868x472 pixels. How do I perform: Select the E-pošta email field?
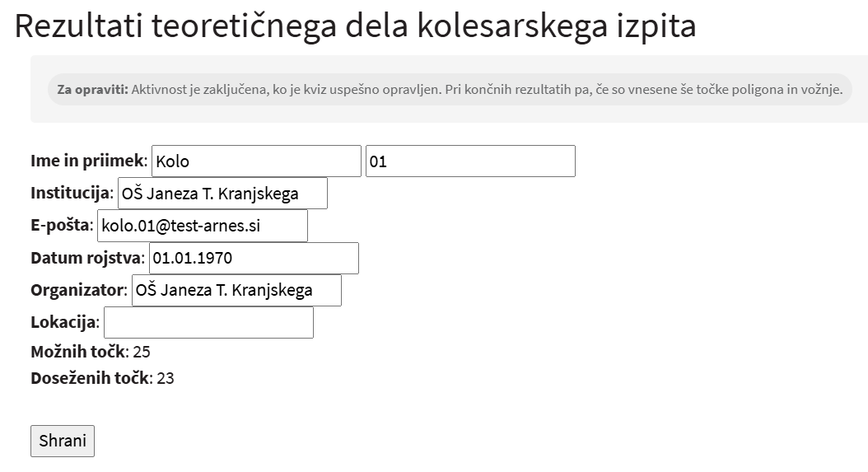click(x=203, y=226)
